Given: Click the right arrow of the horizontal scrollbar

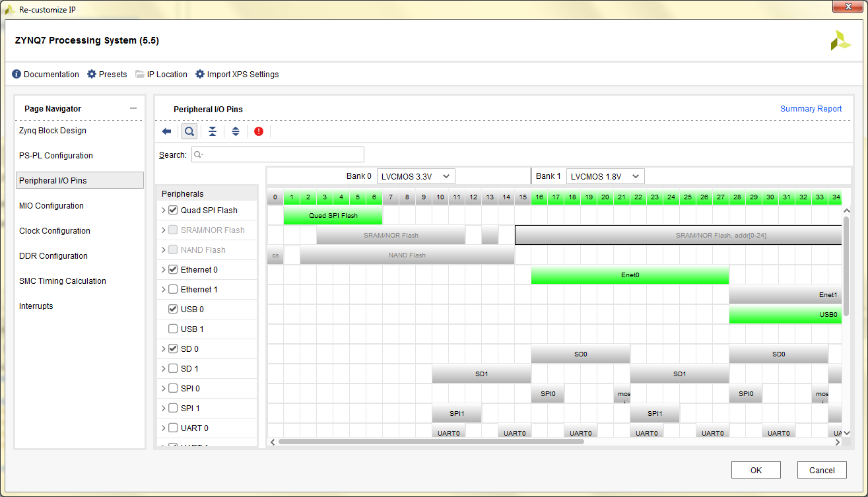Looking at the screenshot, I should tap(838, 442).
